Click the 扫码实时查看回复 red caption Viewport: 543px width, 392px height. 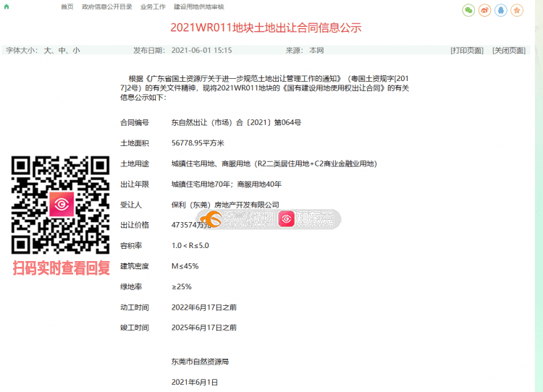point(61,268)
